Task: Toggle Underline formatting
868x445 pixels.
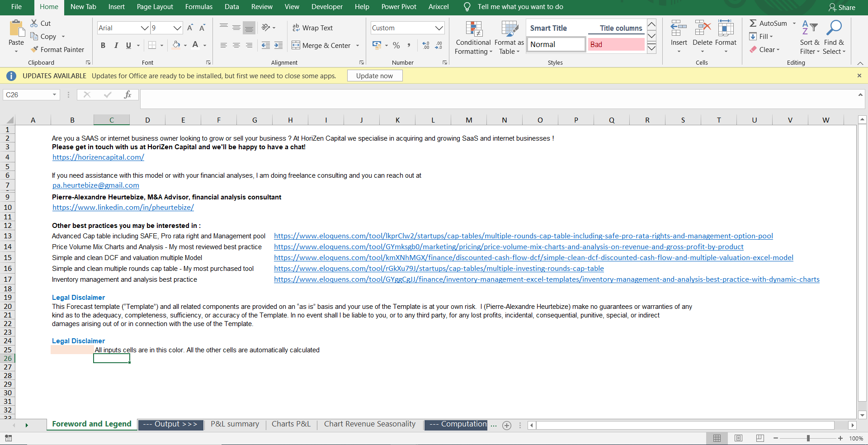Action: (x=128, y=45)
